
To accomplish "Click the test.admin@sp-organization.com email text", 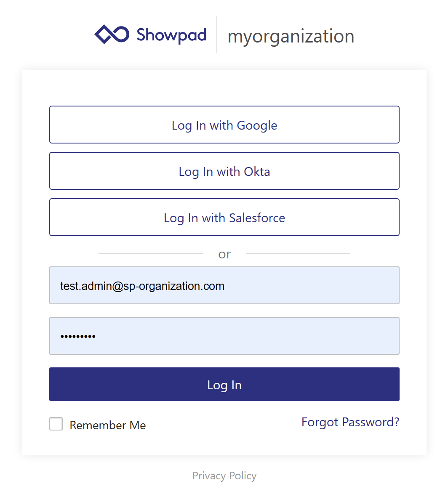I will click(142, 286).
